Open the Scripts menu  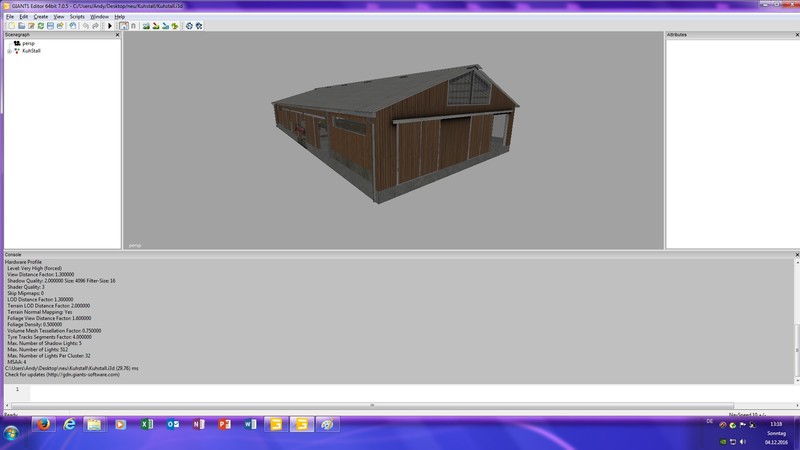pos(77,17)
